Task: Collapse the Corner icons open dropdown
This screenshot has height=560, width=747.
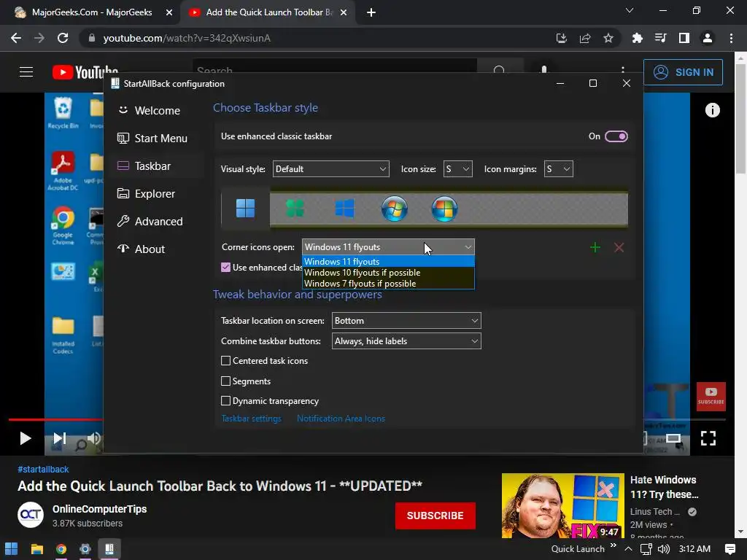Action: tap(388, 247)
